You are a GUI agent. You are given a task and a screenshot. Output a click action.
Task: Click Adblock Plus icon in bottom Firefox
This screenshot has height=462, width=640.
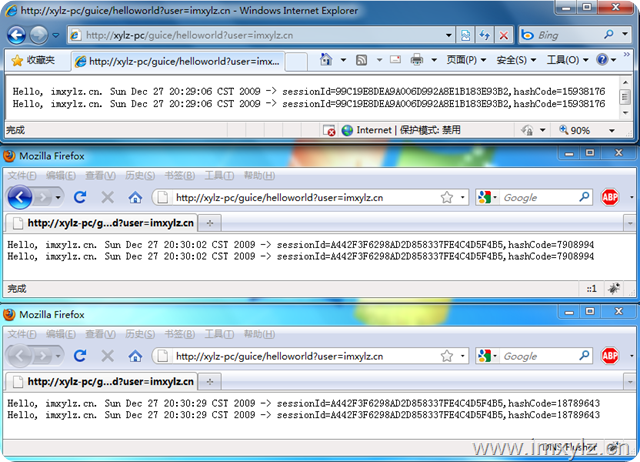[x=610, y=356]
